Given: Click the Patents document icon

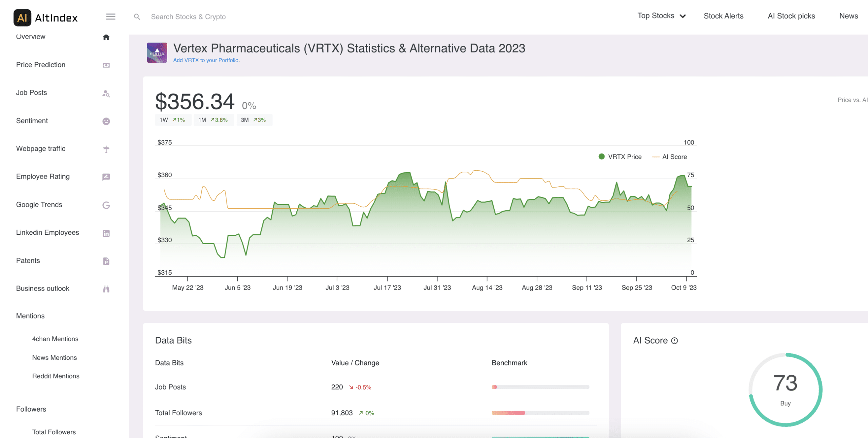Looking at the screenshot, I should pyautogui.click(x=106, y=261).
